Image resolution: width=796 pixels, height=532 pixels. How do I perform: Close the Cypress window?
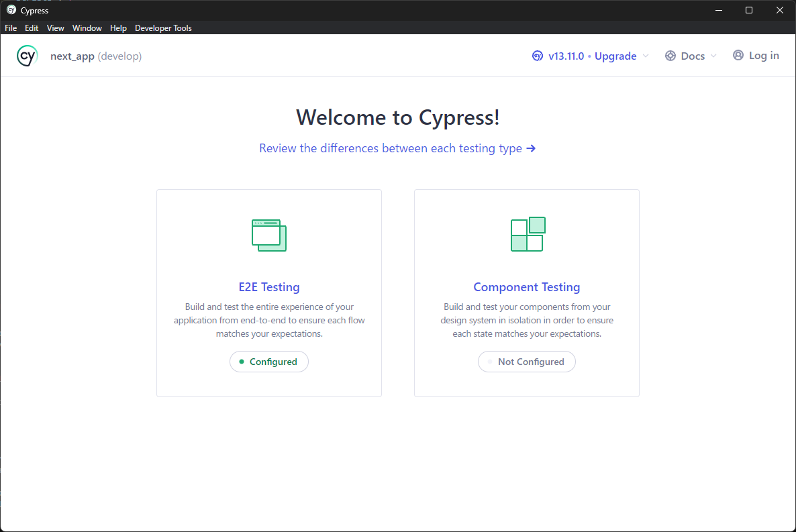click(780, 10)
